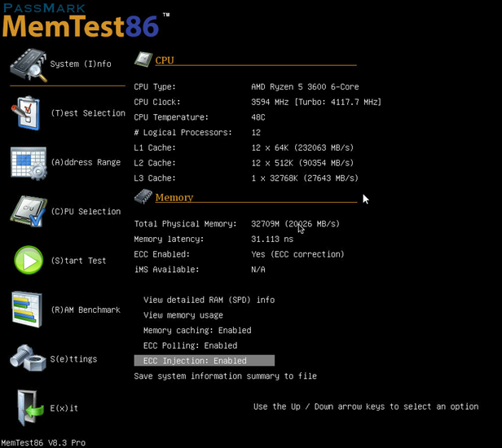Open RAM Benchmark chart icon
The image size is (502, 448).
(x=27, y=310)
